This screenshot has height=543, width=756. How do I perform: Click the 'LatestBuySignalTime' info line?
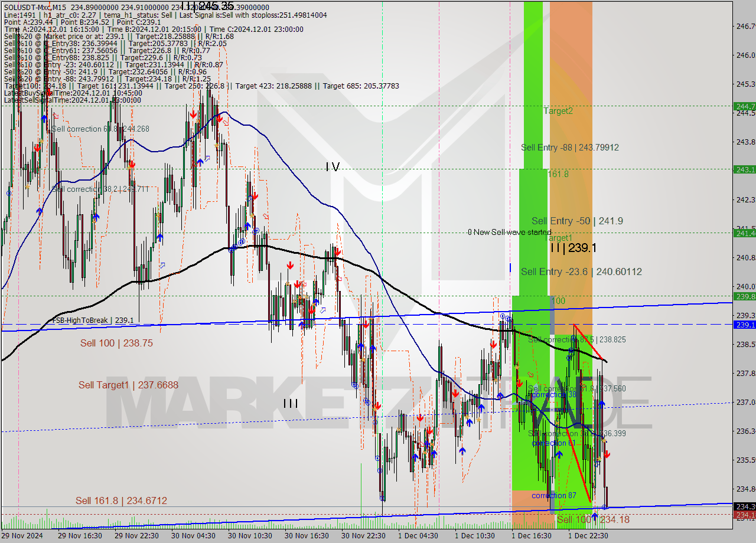(x=73, y=93)
